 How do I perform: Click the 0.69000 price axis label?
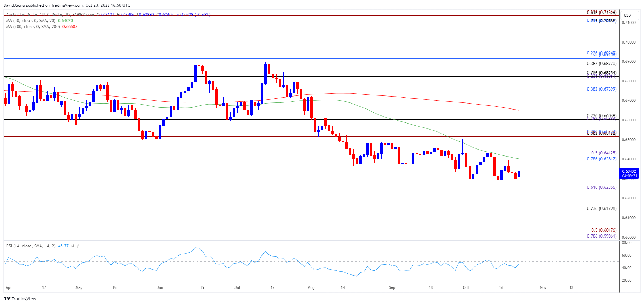coord(629,61)
